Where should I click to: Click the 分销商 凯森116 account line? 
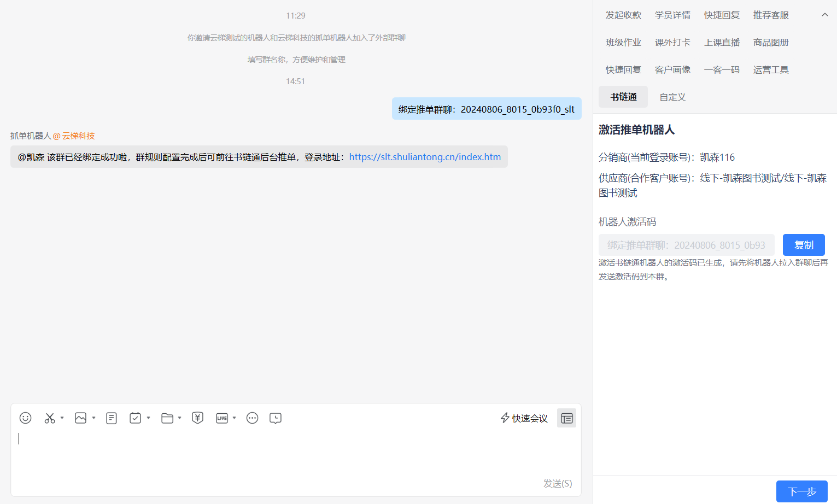click(666, 157)
